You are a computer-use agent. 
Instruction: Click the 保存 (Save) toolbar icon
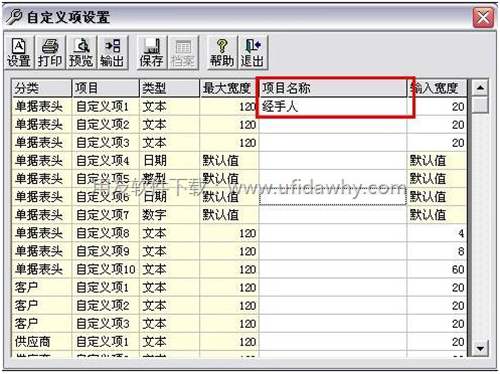[151, 53]
